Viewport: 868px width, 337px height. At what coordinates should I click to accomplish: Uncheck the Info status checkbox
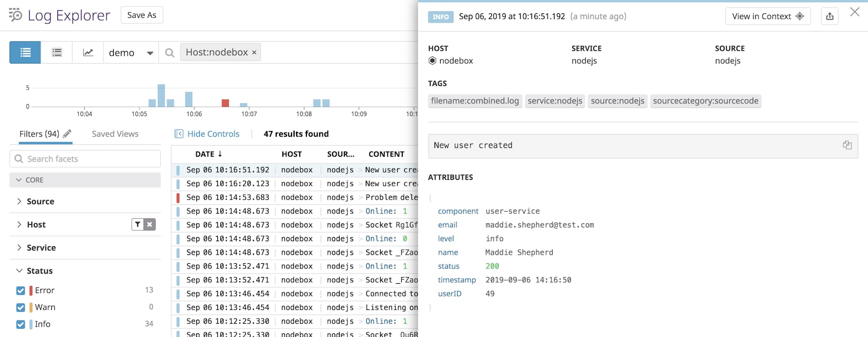20,324
